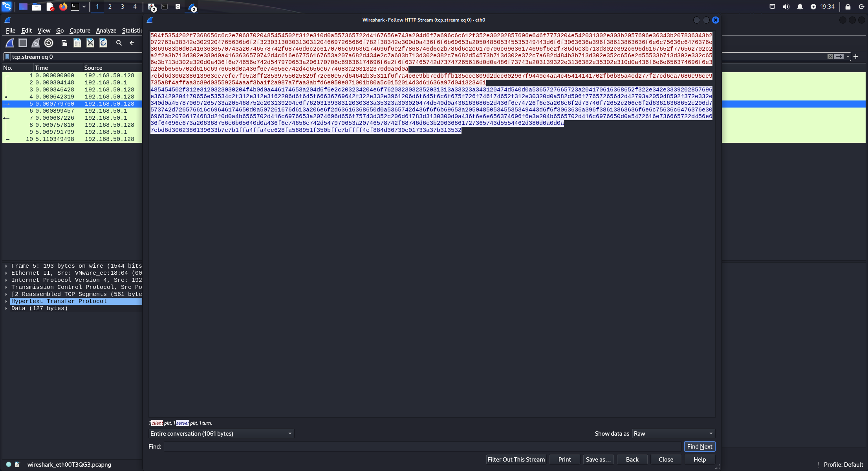Click the Save as… button
The width and height of the screenshot is (868, 471).
[598, 460]
